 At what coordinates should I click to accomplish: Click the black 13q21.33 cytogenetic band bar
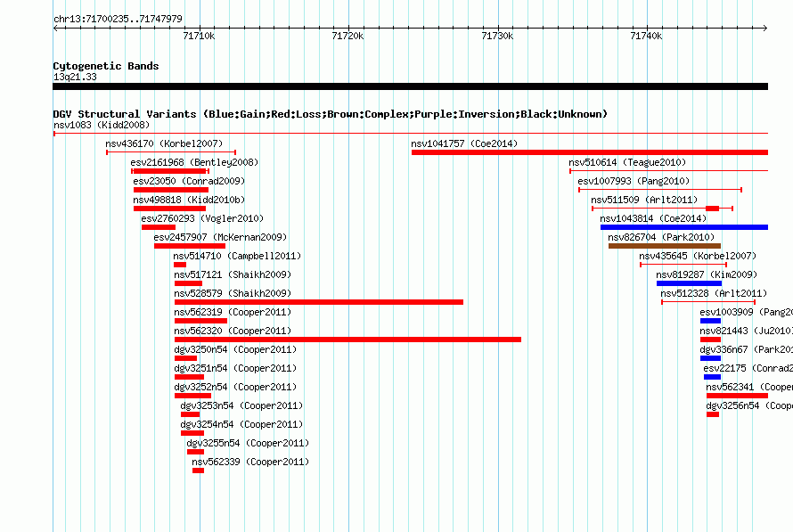click(x=410, y=86)
